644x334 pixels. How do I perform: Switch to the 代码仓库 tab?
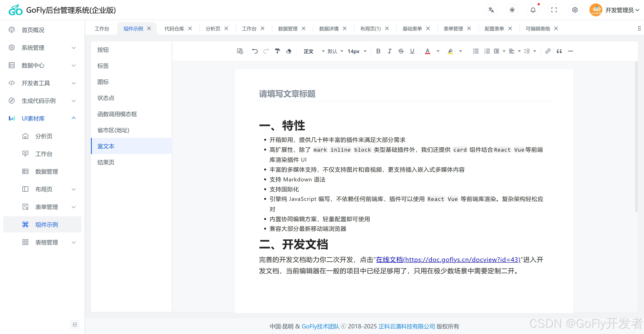click(174, 29)
